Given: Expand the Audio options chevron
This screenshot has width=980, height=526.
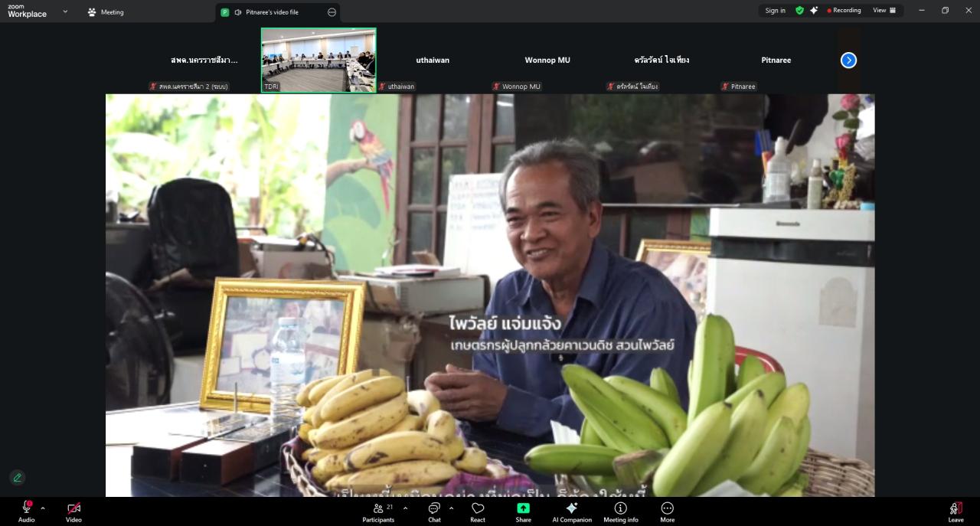Looking at the screenshot, I should [x=42, y=507].
